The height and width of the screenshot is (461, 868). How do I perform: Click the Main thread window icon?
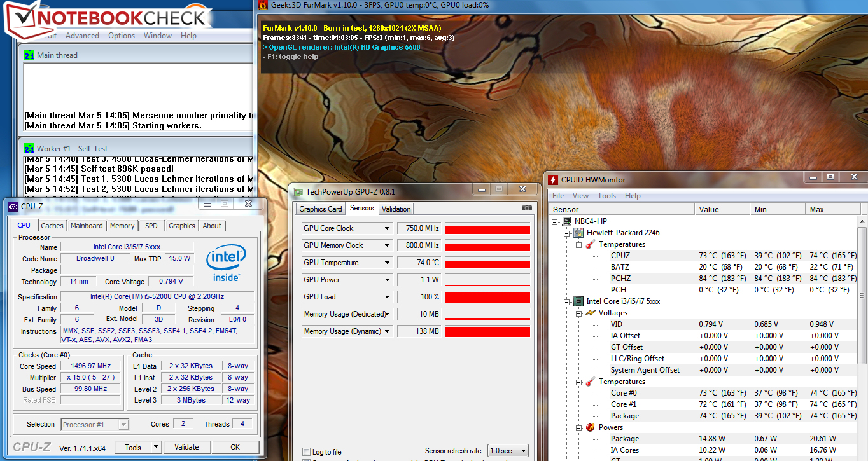point(29,55)
